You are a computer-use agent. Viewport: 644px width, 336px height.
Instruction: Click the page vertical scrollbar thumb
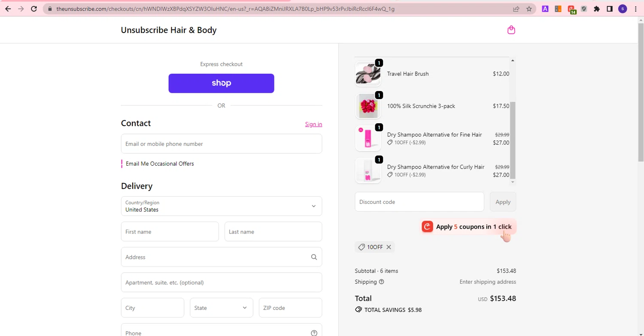(x=641, y=93)
